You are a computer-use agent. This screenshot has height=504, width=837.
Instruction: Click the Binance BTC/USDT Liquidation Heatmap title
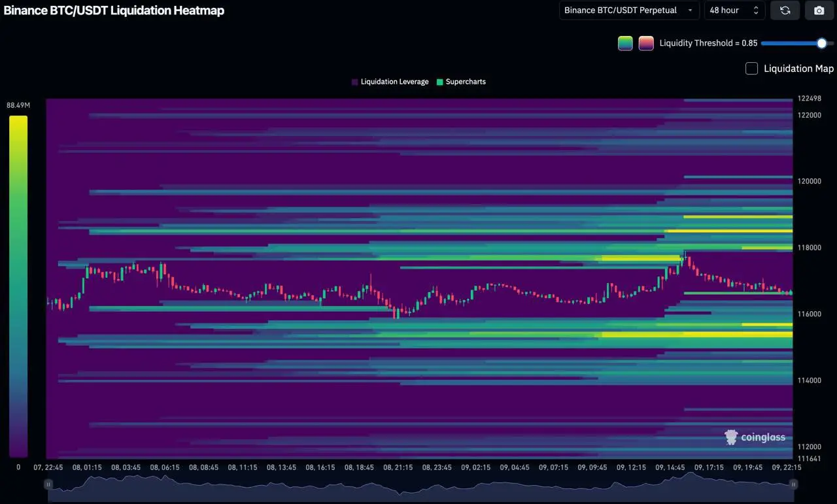(x=114, y=10)
